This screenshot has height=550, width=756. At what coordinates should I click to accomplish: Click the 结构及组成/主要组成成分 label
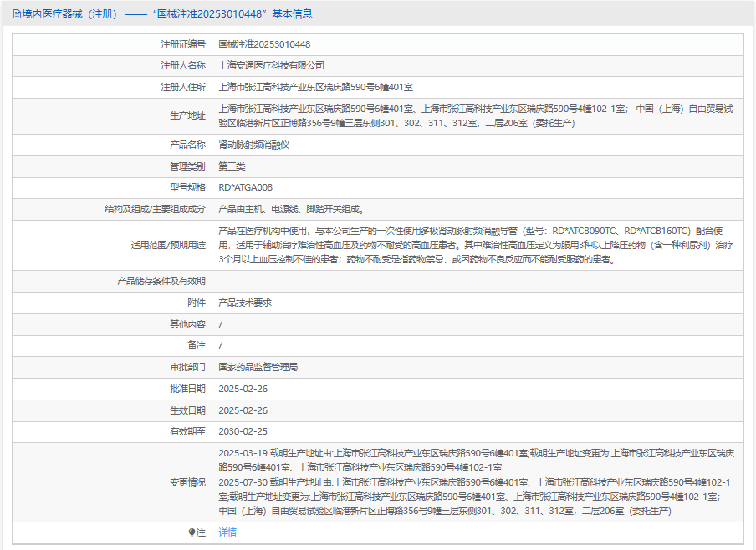coord(155,209)
